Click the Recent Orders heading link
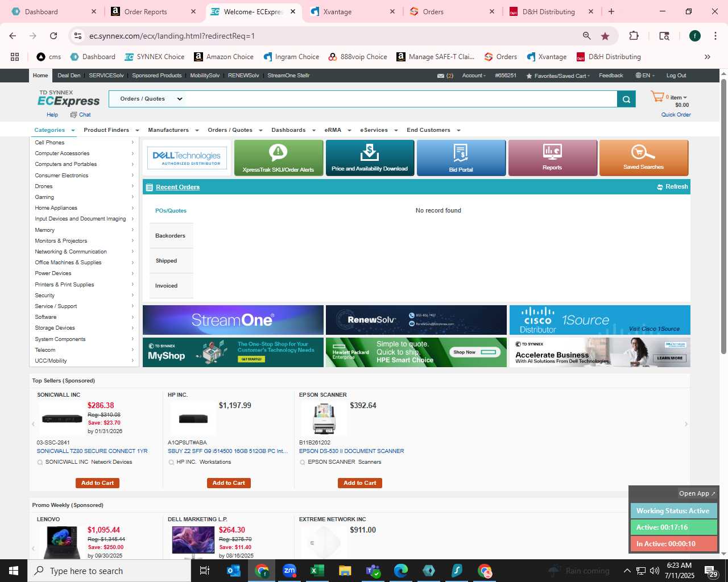The height and width of the screenshot is (582, 728). click(177, 187)
